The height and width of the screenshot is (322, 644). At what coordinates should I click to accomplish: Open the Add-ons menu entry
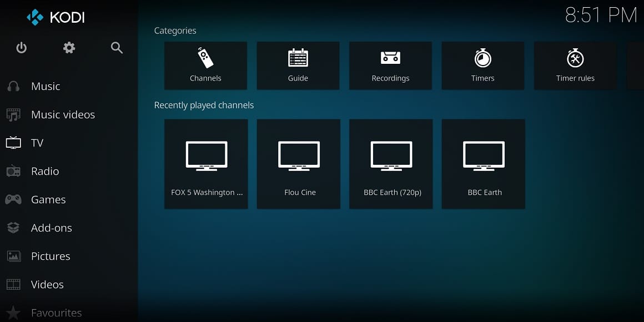click(x=52, y=228)
